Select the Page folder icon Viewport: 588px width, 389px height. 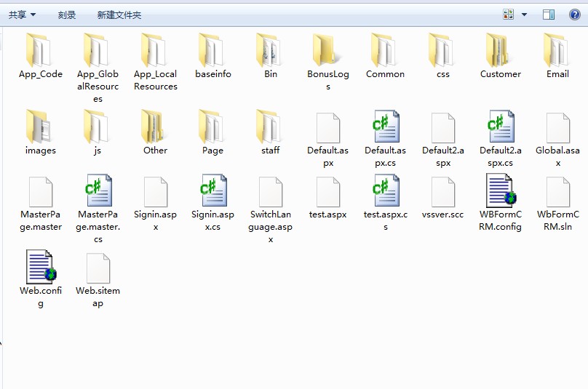click(x=212, y=127)
